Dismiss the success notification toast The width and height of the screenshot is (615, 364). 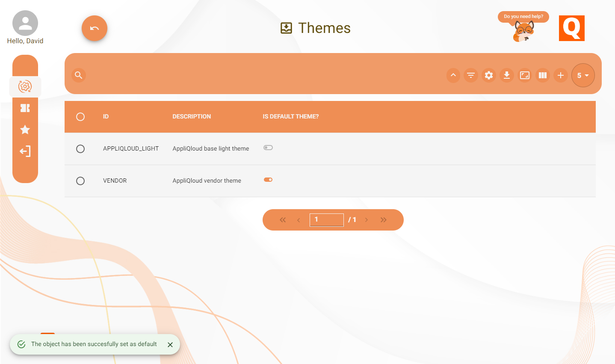(x=170, y=344)
